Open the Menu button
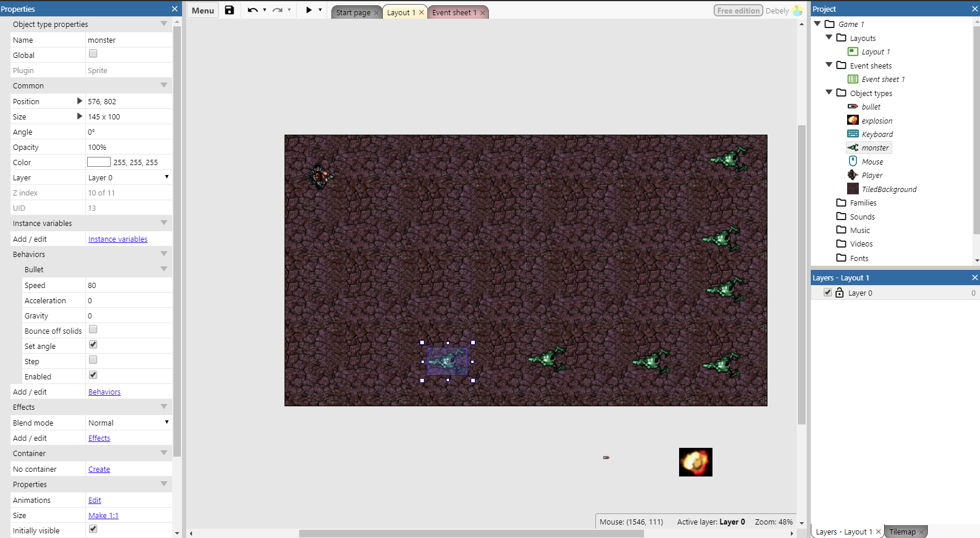Image resolution: width=980 pixels, height=538 pixels. [x=202, y=10]
